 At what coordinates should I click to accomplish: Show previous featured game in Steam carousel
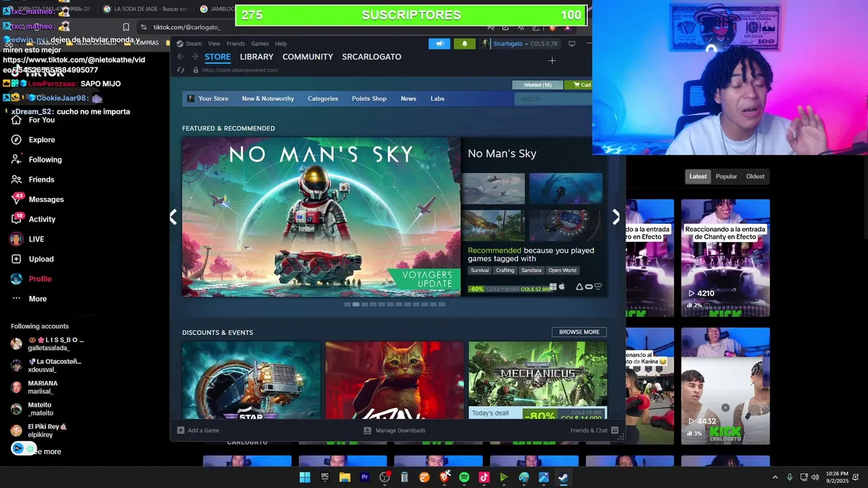pyautogui.click(x=174, y=217)
